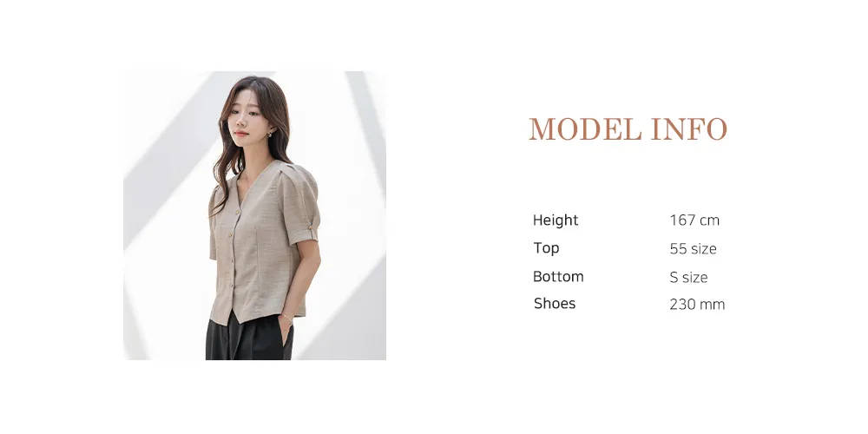
Task: Select the Shoes label
Action: (555, 303)
